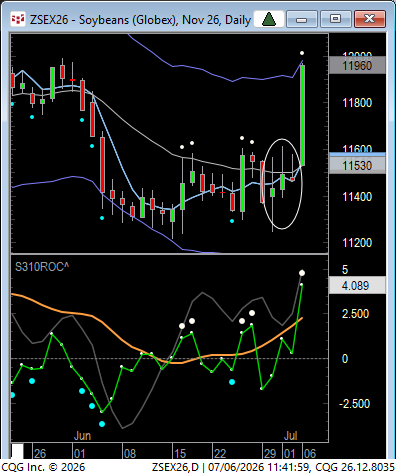This screenshot has height=475, width=396.
Task: Click the 26 date on time axis
Action: click(x=40, y=453)
